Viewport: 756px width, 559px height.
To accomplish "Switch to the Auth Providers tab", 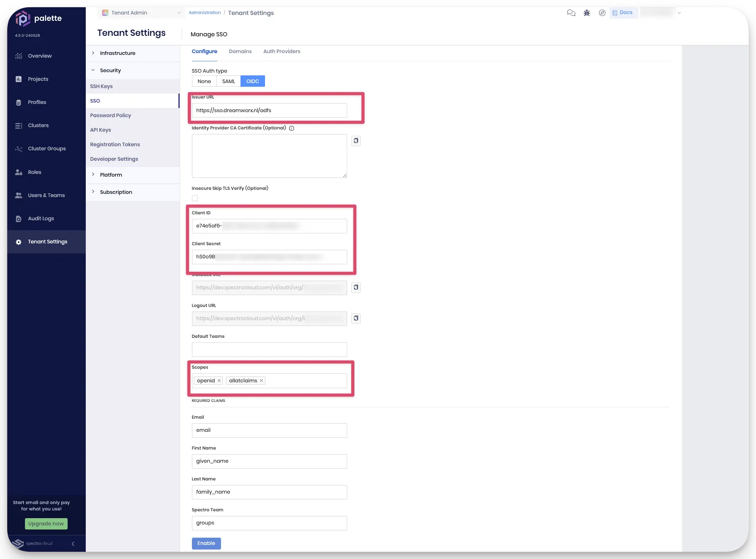I will pyautogui.click(x=281, y=51).
